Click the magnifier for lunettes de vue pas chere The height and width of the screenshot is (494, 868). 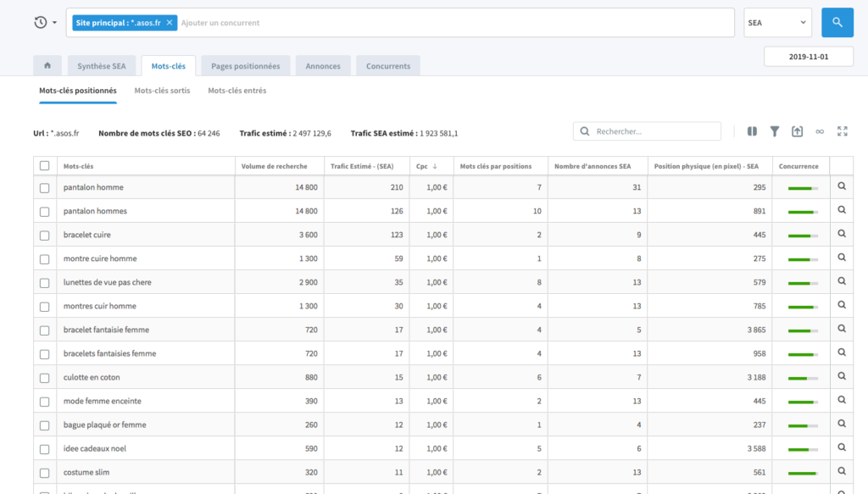(842, 281)
